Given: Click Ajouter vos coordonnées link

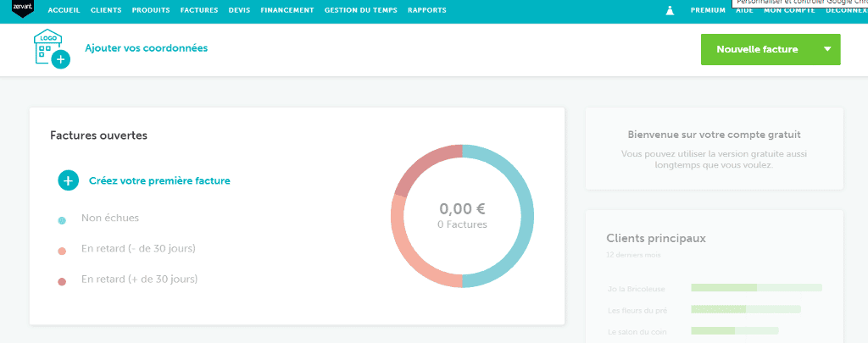Looking at the screenshot, I should (x=146, y=48).
